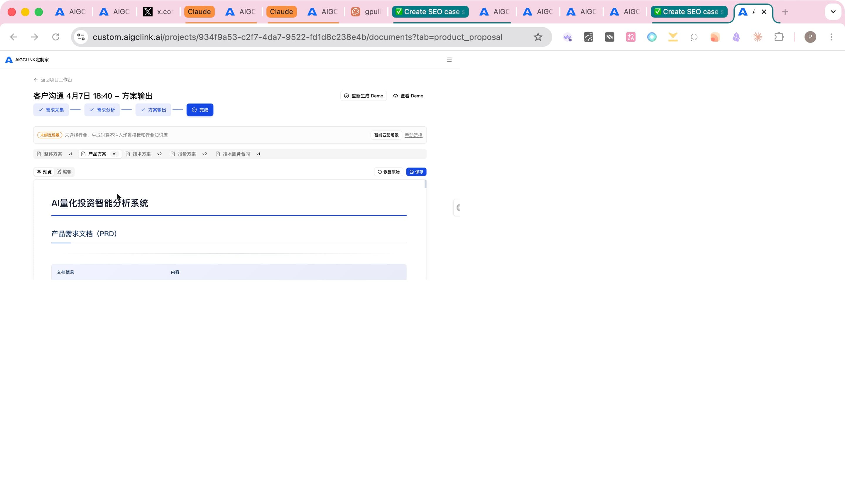Click 产品需求文档（PRD）heading
The image size is (845, 504).
pyautogui.click(x=84, y=234)
